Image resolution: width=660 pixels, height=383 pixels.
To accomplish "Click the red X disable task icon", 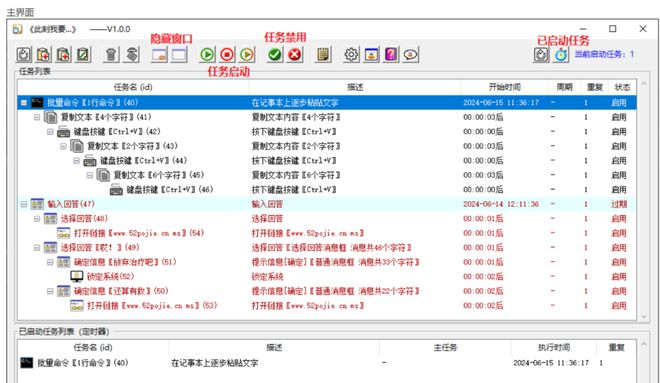I will 295,55.
